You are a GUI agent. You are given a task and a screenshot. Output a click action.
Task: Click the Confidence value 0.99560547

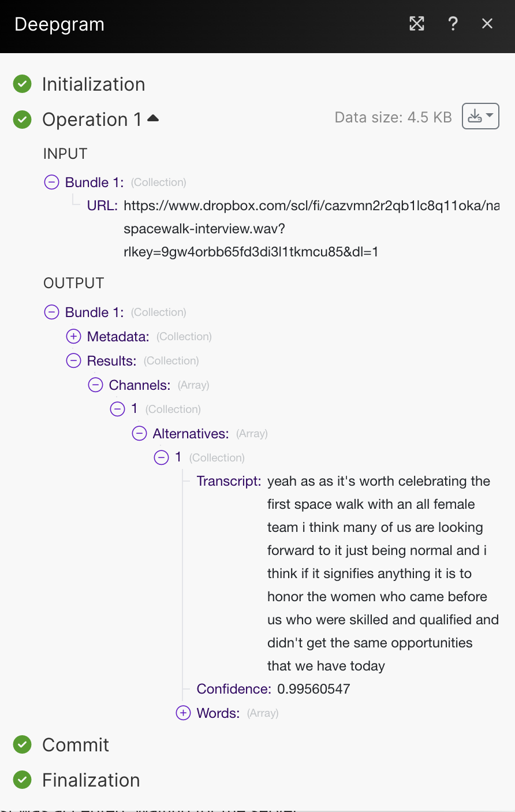click(x=314, y=689)
